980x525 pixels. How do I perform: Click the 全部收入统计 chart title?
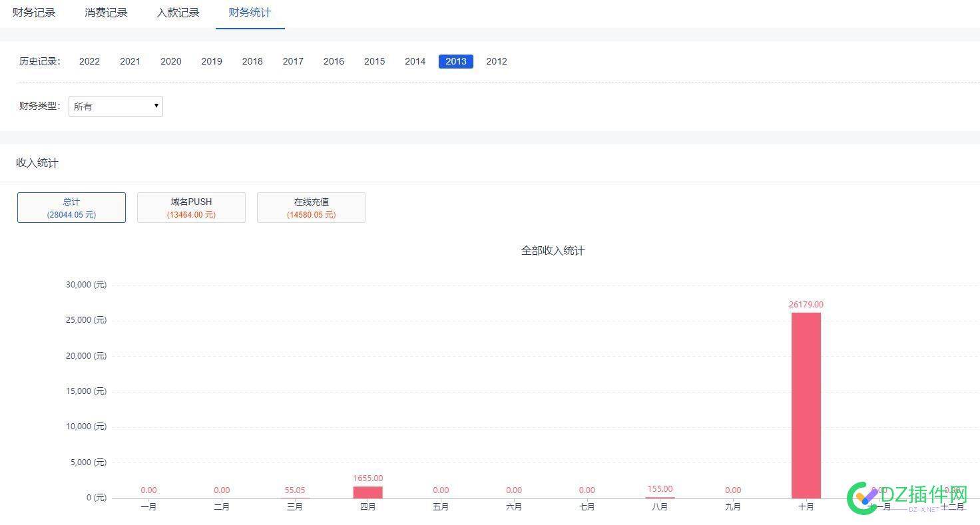click(x=553, y=251)
